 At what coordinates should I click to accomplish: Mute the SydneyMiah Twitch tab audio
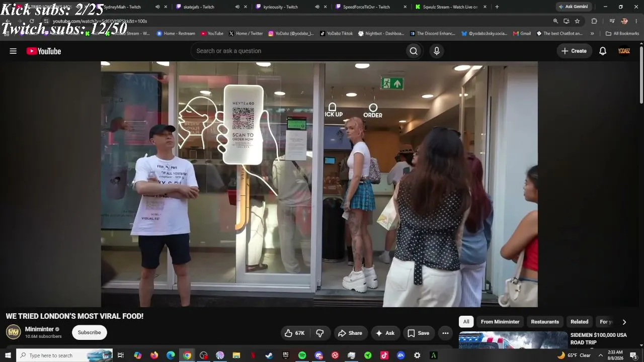157,7
